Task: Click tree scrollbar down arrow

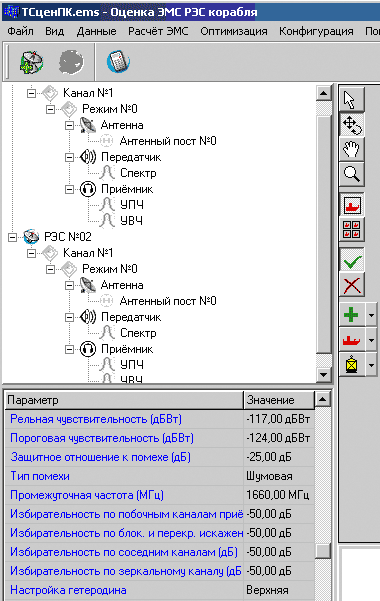Action: click(x=324, y=374)
